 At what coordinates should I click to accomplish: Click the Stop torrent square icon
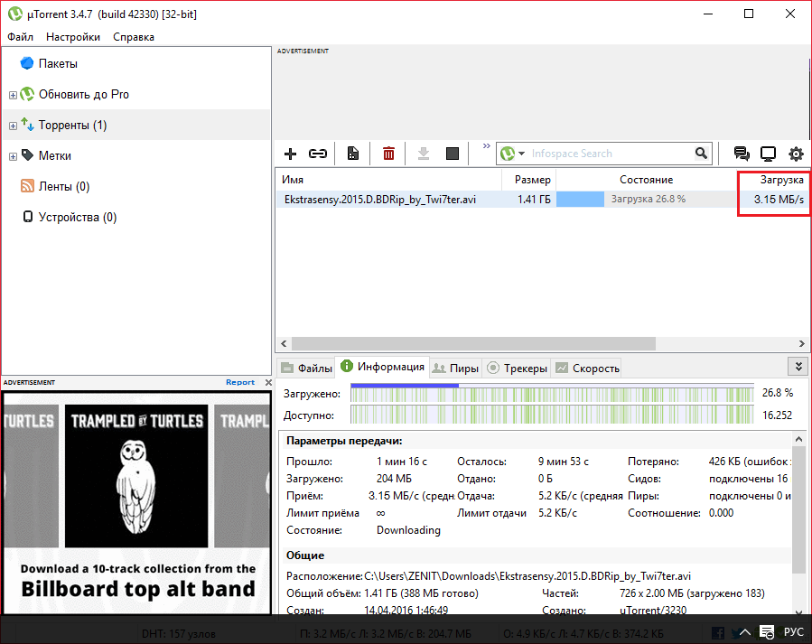(x=453, y=154)
